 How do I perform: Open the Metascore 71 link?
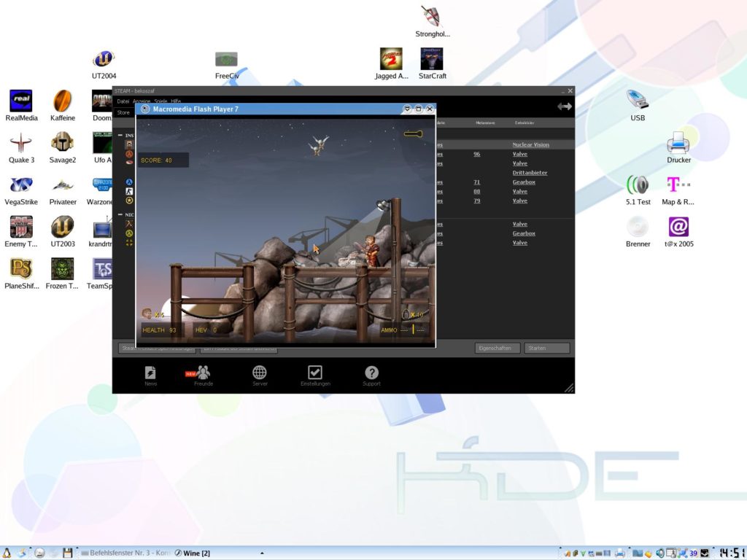(x=477, y=182)
